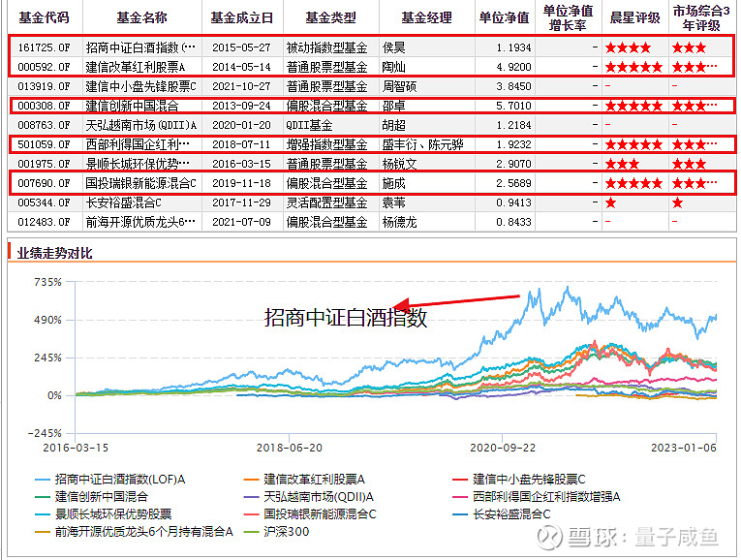Click Morningstar single star for 长安裕盛混合C
The width and height of the screenshot is (741, 560).
[x=610, y=203]
